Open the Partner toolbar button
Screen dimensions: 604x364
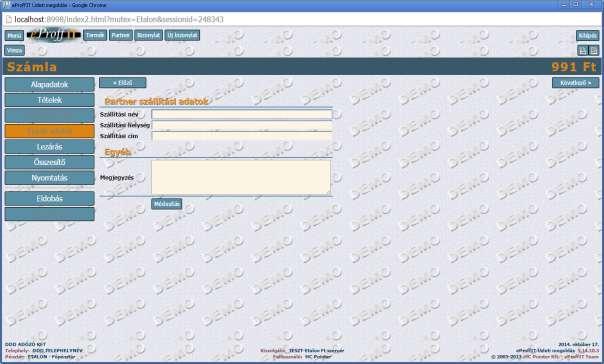coord(121,35)
